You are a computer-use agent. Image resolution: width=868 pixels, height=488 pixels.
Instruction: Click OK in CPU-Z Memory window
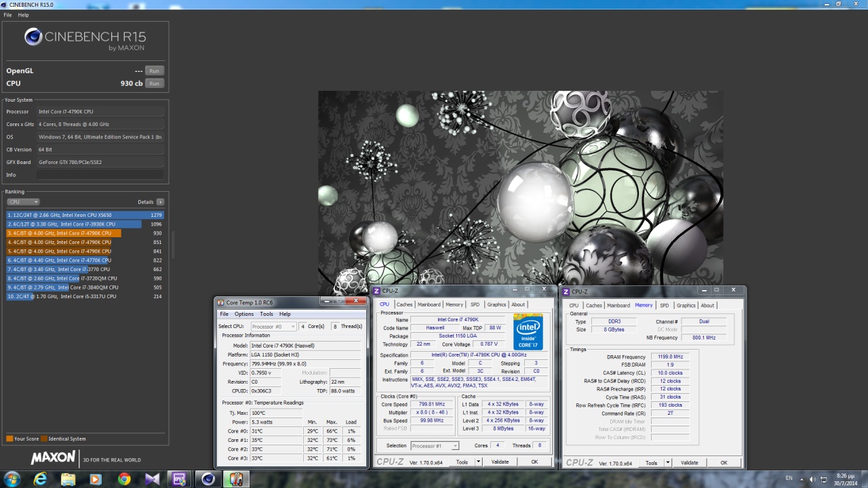(724, 463)
